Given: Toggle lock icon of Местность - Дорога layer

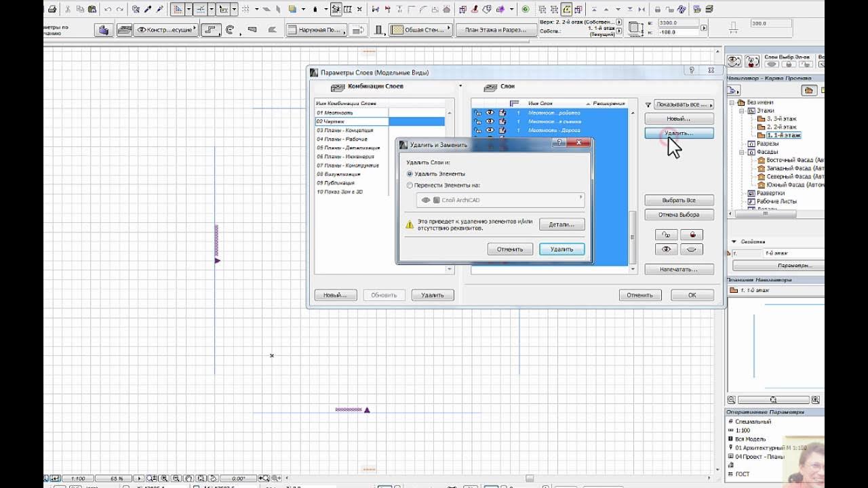Looking at the screenshot, I should [477, 130].
